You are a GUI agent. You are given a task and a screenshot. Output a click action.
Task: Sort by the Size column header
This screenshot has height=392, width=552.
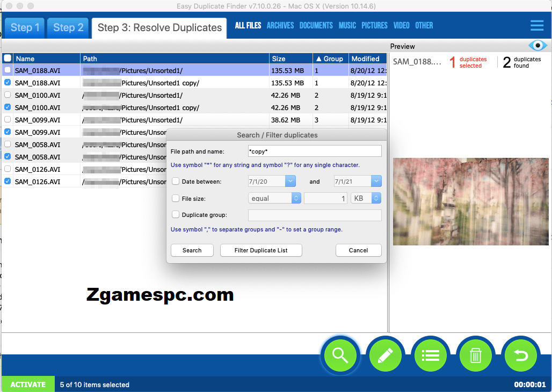click(x=291, y=59)
